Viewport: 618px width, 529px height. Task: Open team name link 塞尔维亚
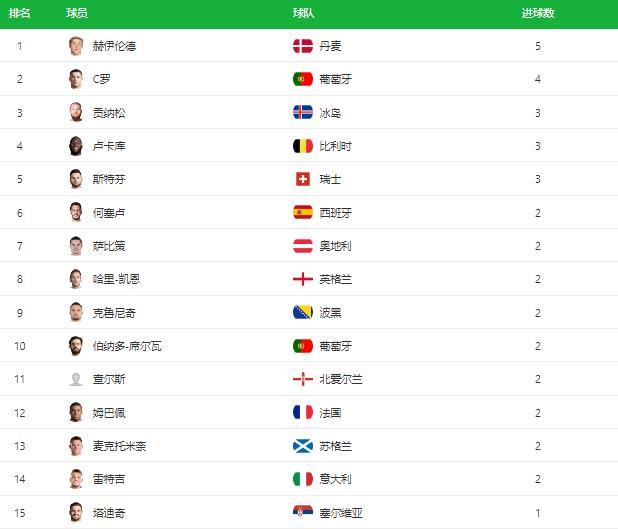click(x=341, y=513)
